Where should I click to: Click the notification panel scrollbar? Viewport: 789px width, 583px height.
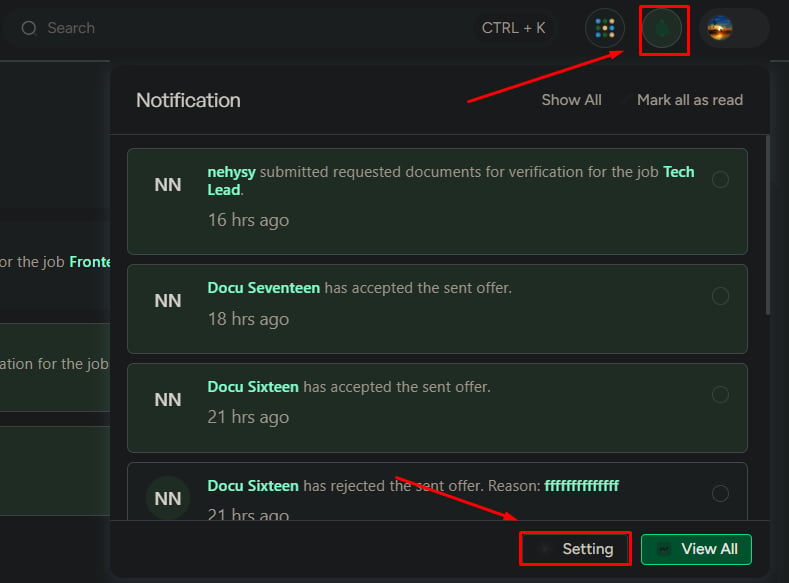point(767,225)
